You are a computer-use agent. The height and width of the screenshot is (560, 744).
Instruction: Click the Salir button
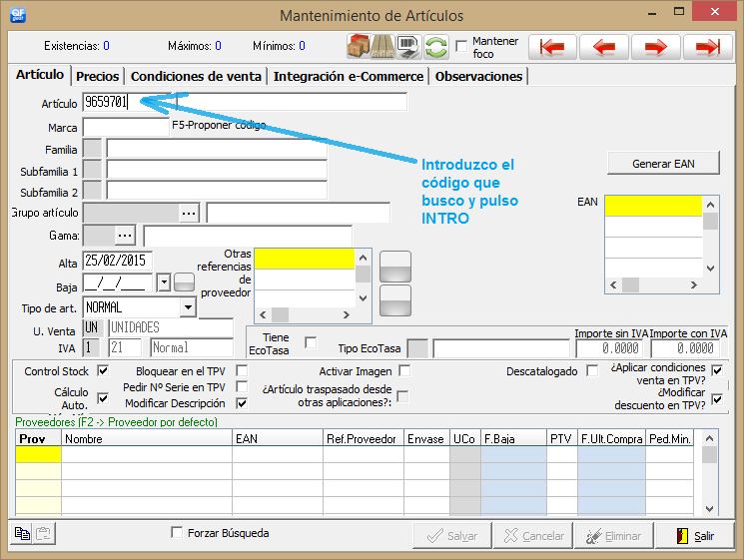tap(695, 536)
